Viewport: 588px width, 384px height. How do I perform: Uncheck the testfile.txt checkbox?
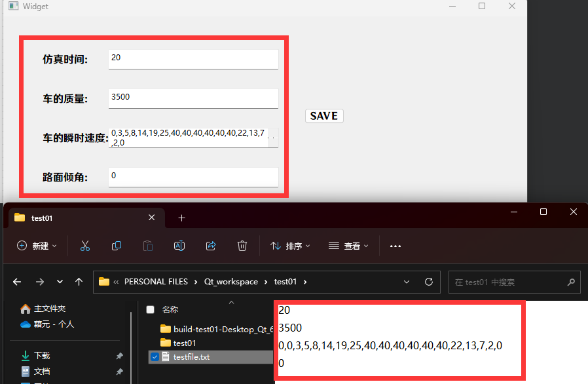tap(155, 356)
